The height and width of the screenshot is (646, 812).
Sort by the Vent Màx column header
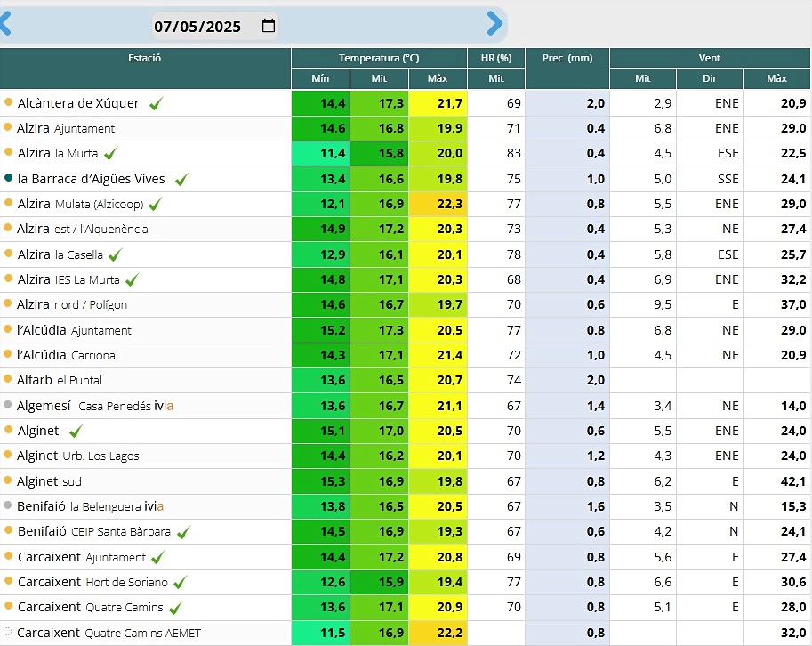point(776,78)
